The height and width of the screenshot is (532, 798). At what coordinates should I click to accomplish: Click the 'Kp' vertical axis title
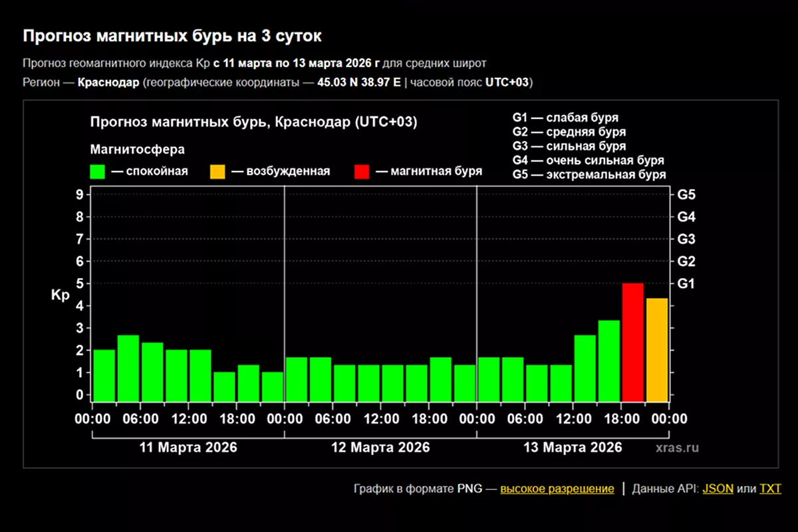click(x=60, y=295)
